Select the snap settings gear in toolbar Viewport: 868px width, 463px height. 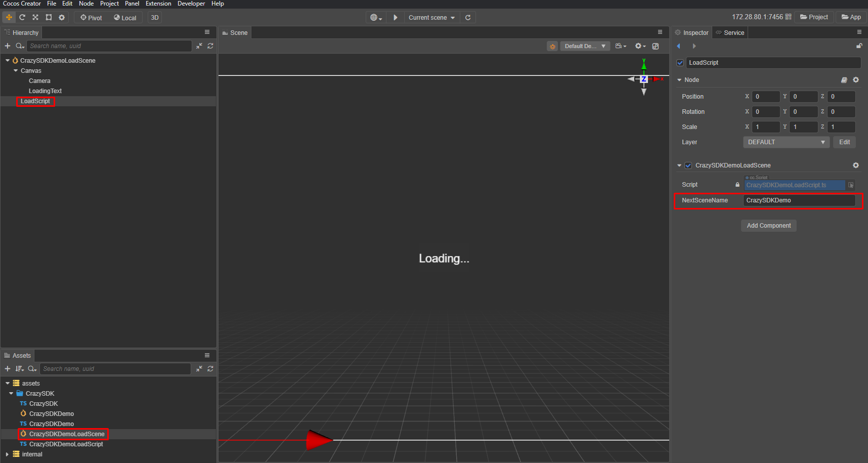pyautogui.click(x=62, y=17)
